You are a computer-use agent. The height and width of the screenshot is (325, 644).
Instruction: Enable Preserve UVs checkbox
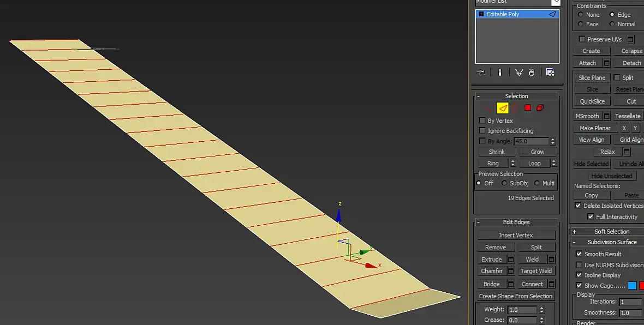[582, 39]
